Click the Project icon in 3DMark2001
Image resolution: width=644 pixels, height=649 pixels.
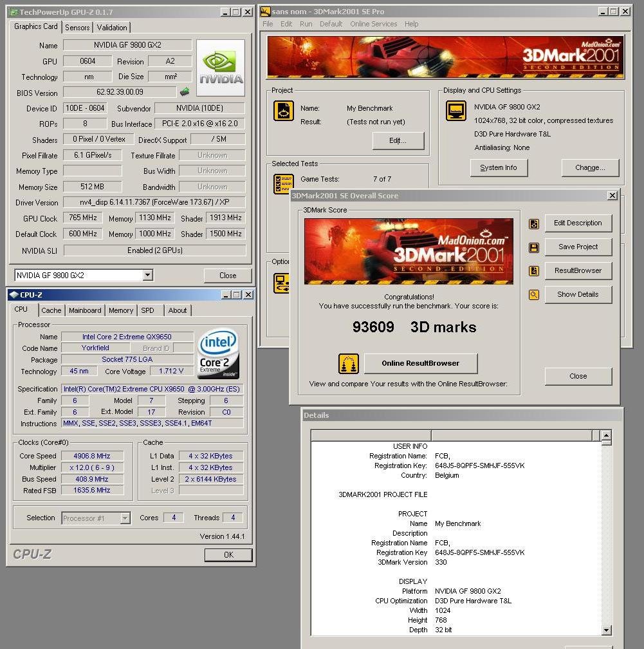click(x=284, y=111)
